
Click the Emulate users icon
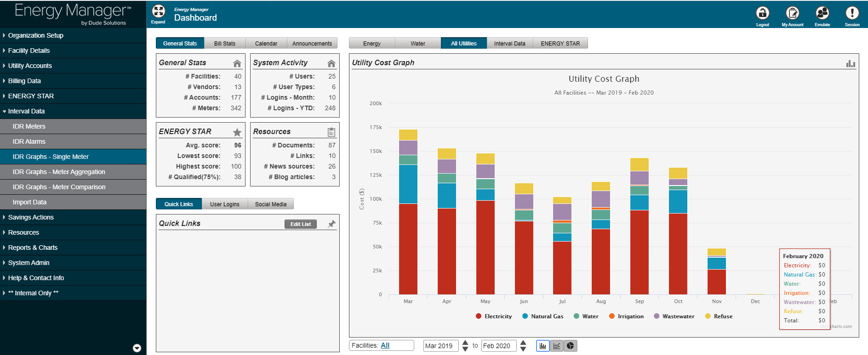coord(822,12)
